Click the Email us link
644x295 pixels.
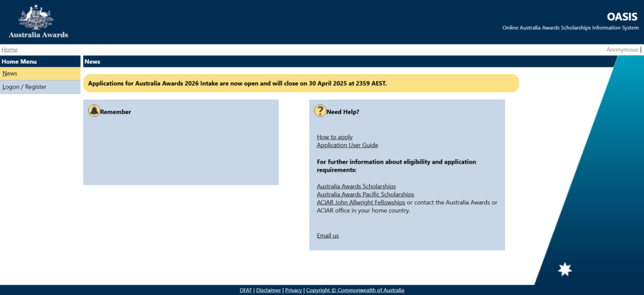click(328, 235)
